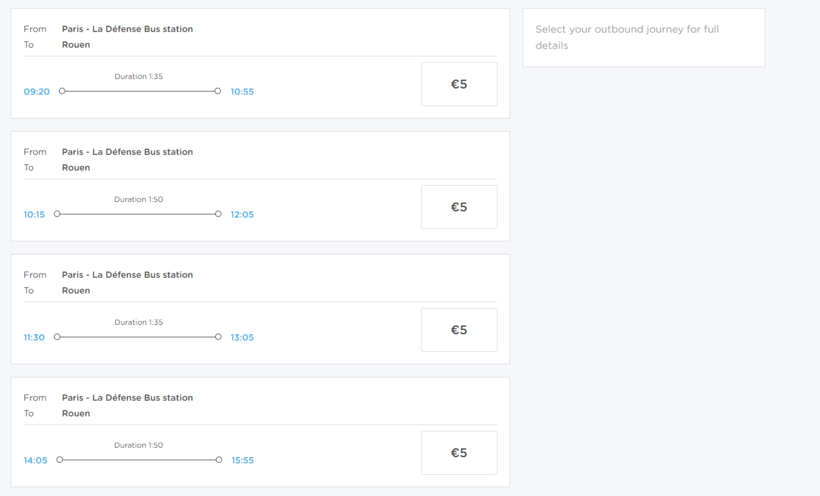Select the €5 fare for the 09:20 departure
Image resolution: width=820 pixels, height=496 pixels.
click(459, 84)
